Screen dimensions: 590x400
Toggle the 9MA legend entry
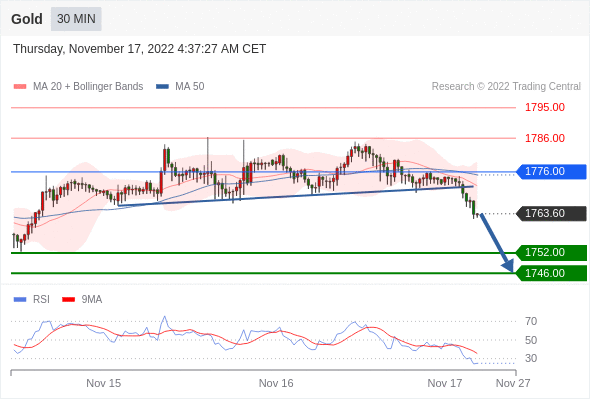(82, 300)
